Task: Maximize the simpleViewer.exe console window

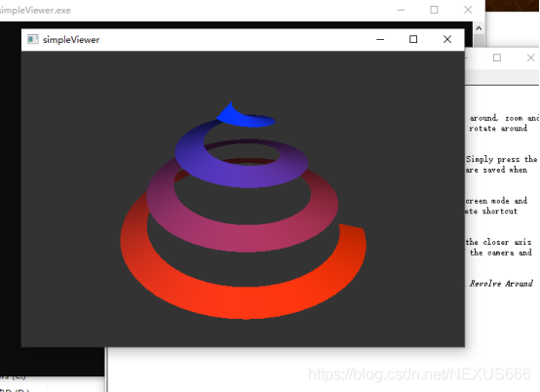Action: pos(434,10)
